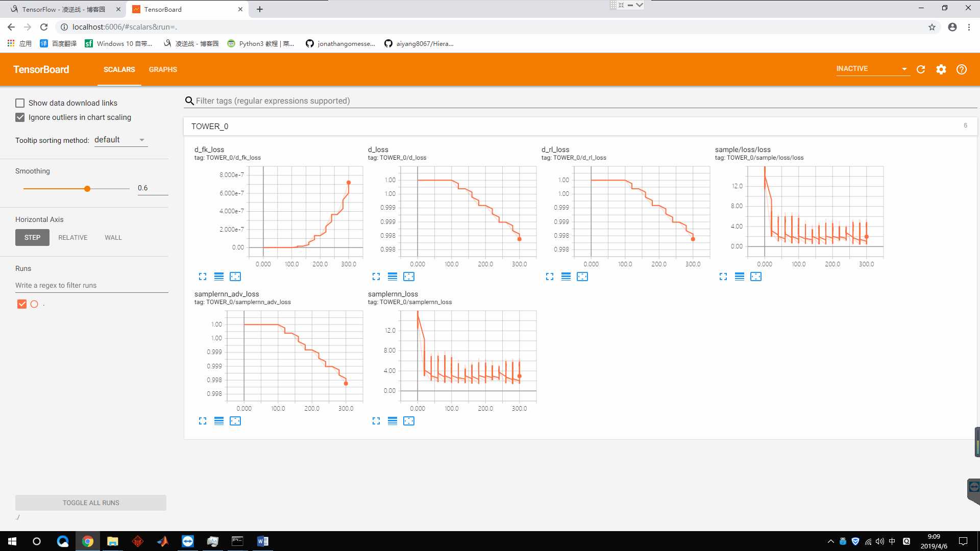Open the aiyang8067/Hiera bookmark
Screen dimensions: 980x551
coord(419,43)
